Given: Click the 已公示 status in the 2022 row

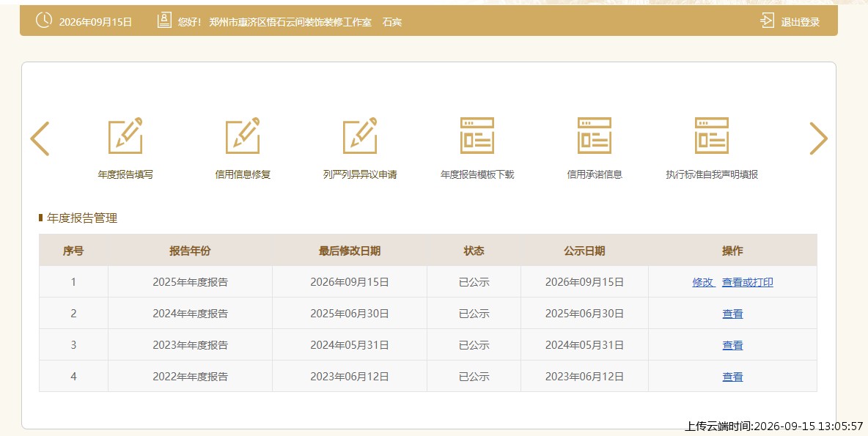Looking at the screenshot, I should tap(474, 377).
